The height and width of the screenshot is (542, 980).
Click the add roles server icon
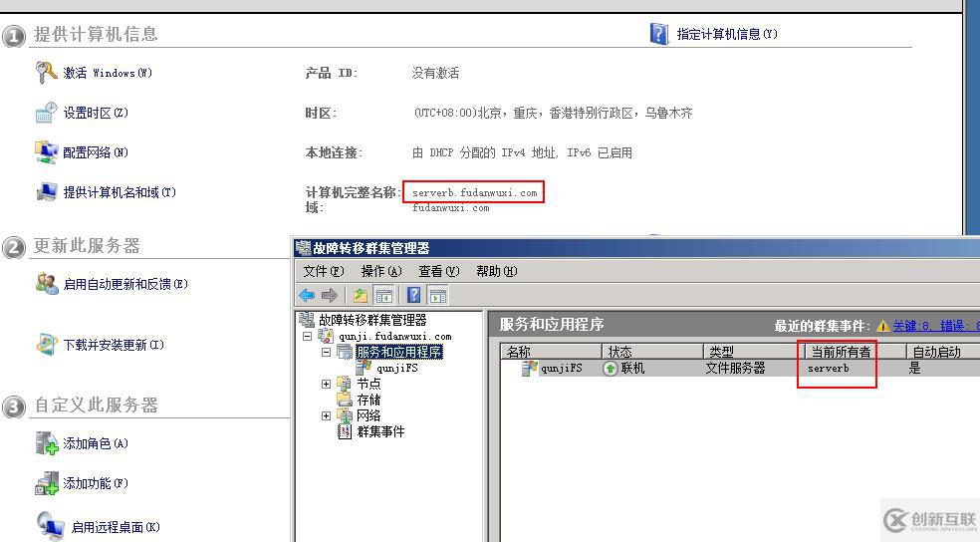46,443
